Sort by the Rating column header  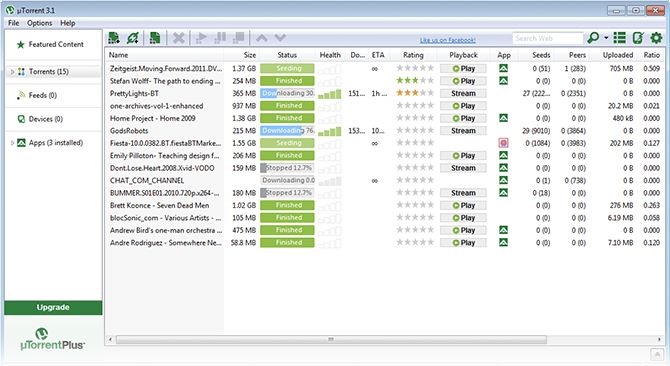point(413,55)
